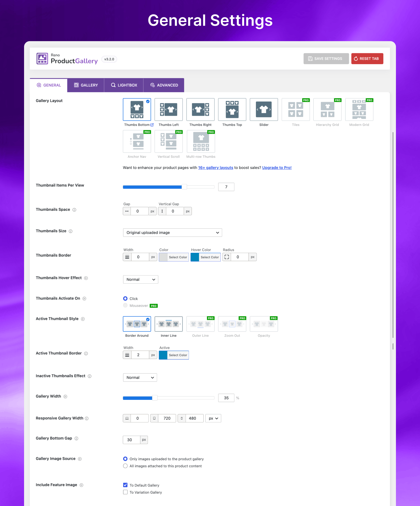Choose the Vertical Scroll layout icon
This screenshot has width=420, height=506.
[x=169, y=141]
